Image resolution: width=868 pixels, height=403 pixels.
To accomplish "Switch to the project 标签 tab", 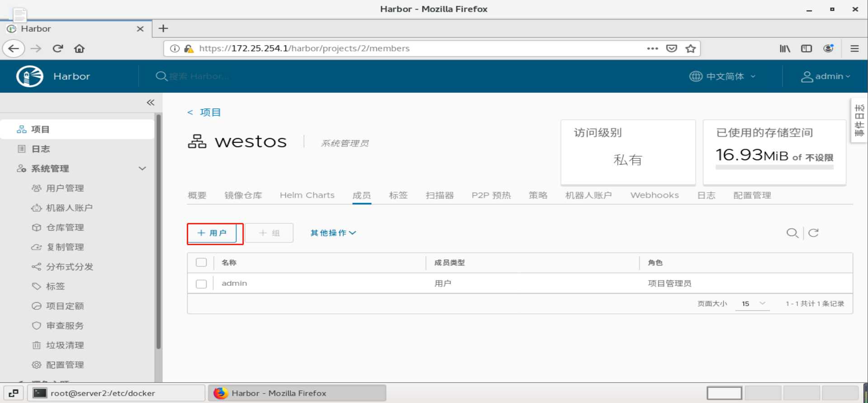I will pyautogui.click(x=398, y=195).
